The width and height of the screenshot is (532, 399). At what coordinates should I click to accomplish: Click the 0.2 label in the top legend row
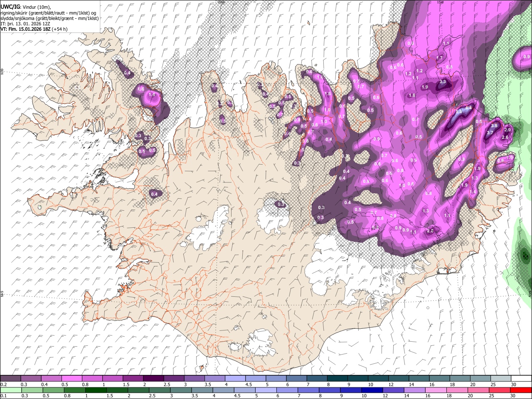(4, 384)
